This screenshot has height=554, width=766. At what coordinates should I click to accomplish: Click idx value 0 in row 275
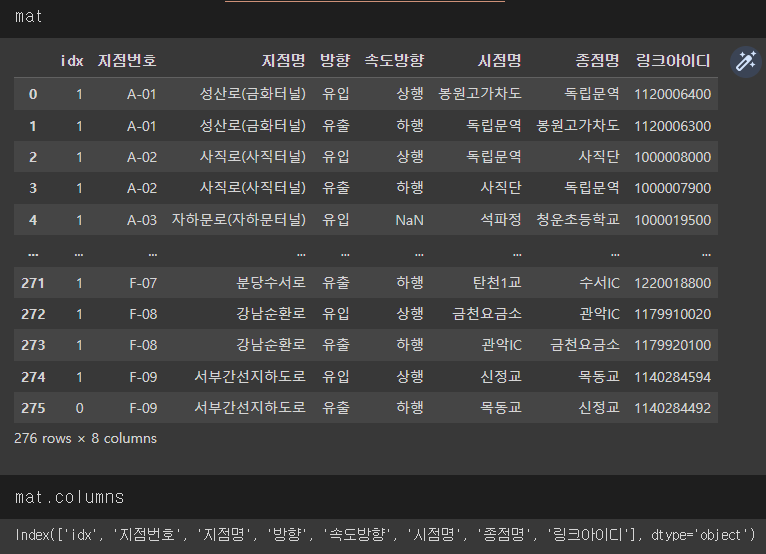[79, 408]
